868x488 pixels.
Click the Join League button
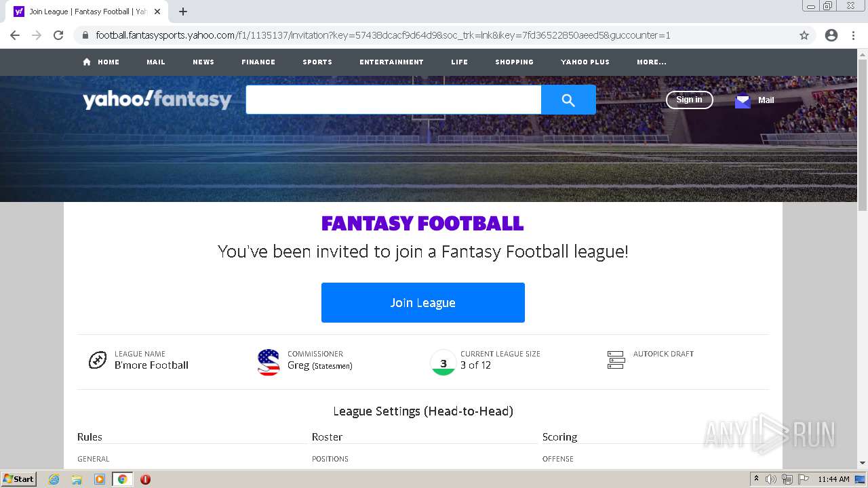(x=423, y=302)
